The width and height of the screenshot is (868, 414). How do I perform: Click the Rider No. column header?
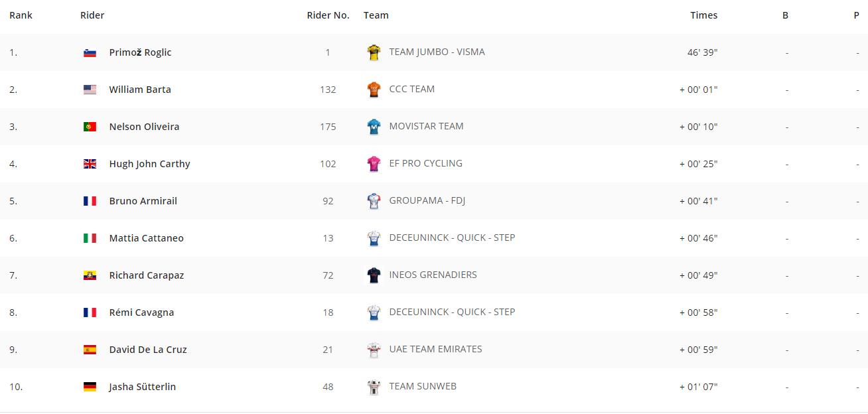coord(328,15)
